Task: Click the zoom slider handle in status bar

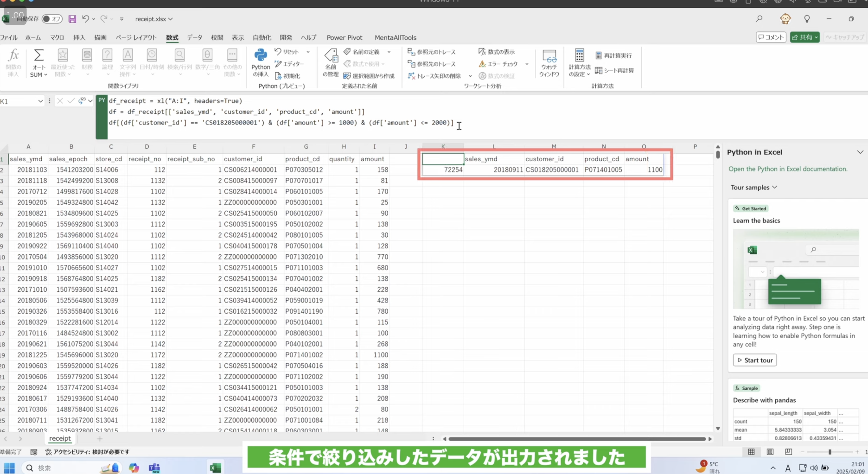Action: (830, 452)
